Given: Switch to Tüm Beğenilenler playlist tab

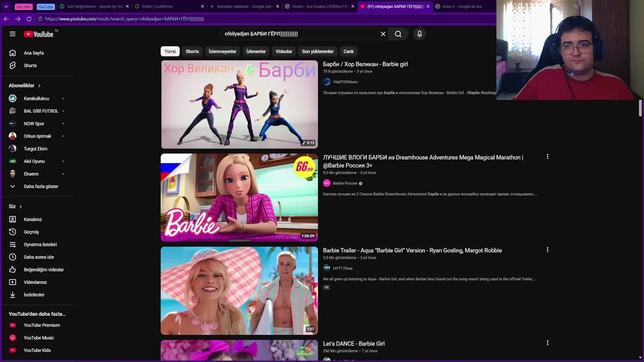Looking at the screenshot, I should 94,7.
